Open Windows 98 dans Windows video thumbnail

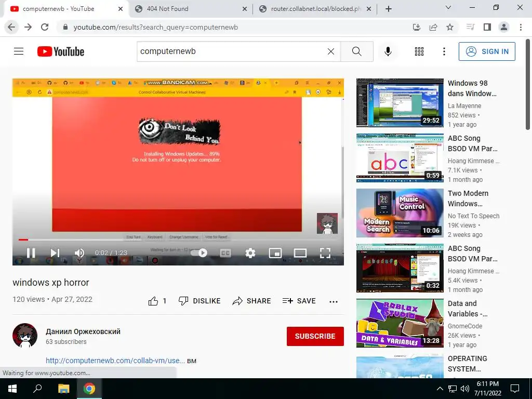(400, 103)
